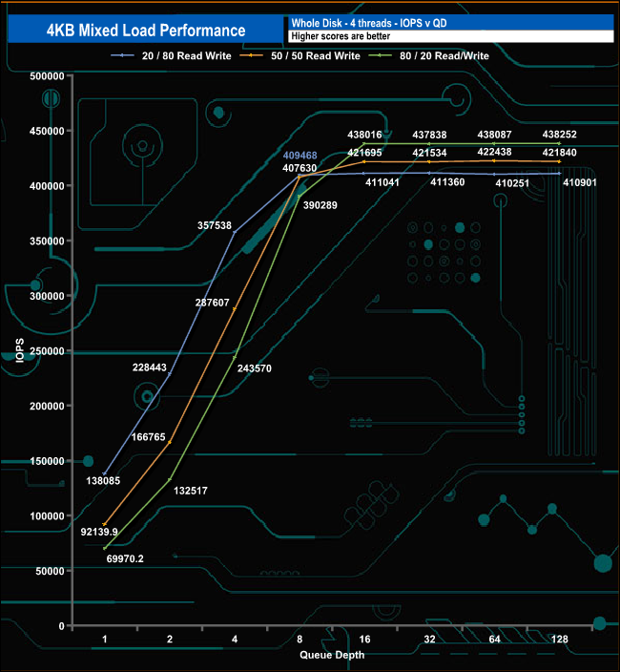
Task: Click the 50 / 50 Read Write legend entry
Action: tap(300, 55)
